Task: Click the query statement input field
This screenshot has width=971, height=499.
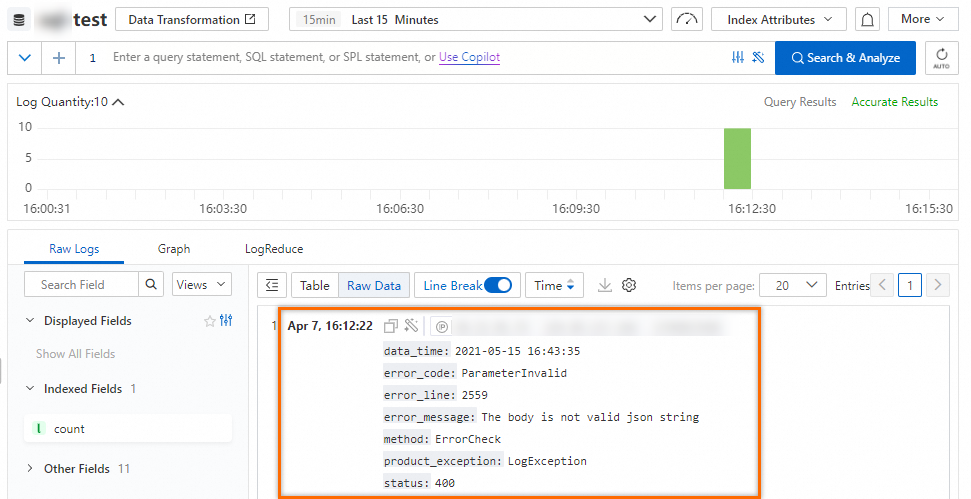Action: [403, 58]
